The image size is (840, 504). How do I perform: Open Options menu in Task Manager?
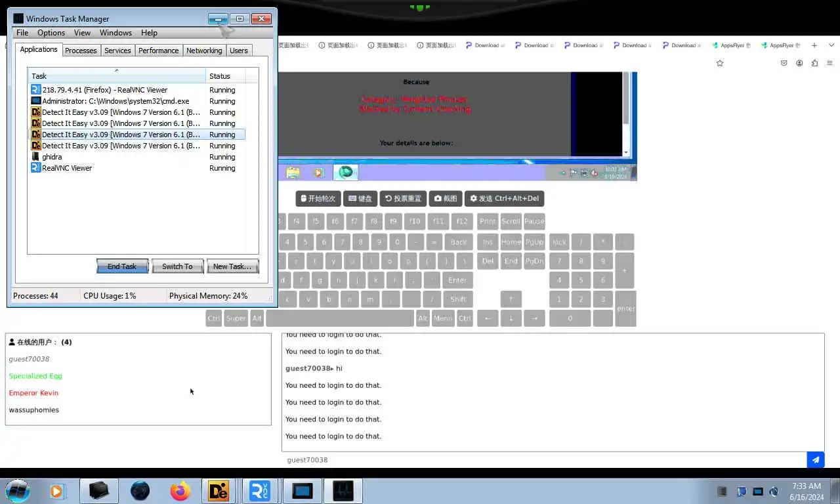click(x=51, y=33)
